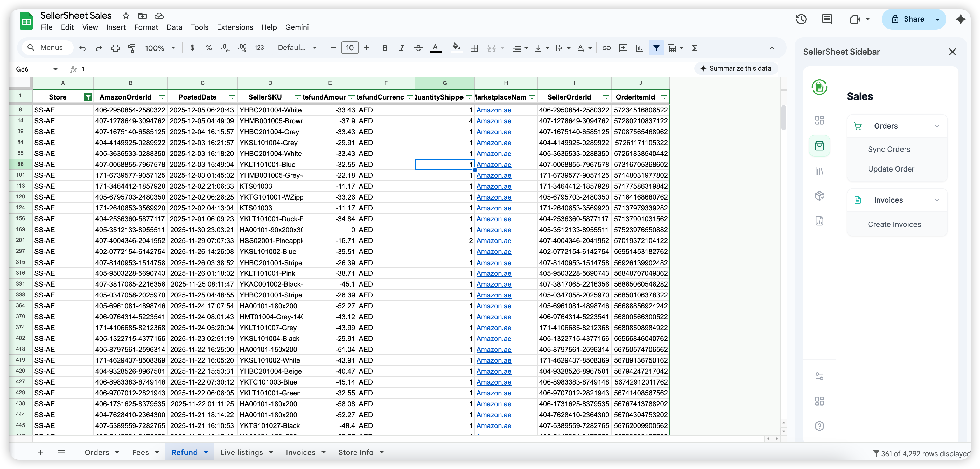Toggle strikethrough formatting

click(x=418, y=48)
